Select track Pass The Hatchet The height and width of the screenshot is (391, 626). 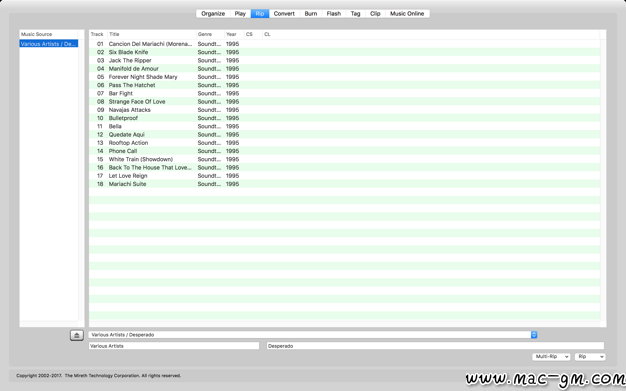(x=344, y=85)
